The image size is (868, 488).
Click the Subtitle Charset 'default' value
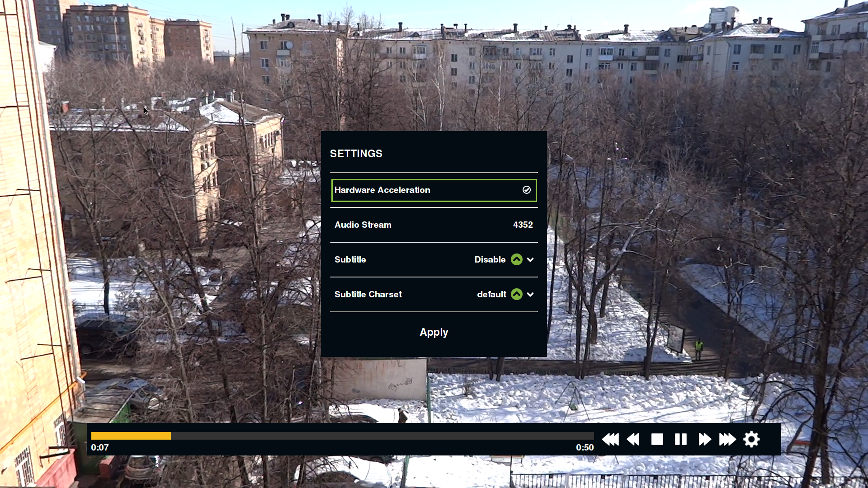(491, 295)
